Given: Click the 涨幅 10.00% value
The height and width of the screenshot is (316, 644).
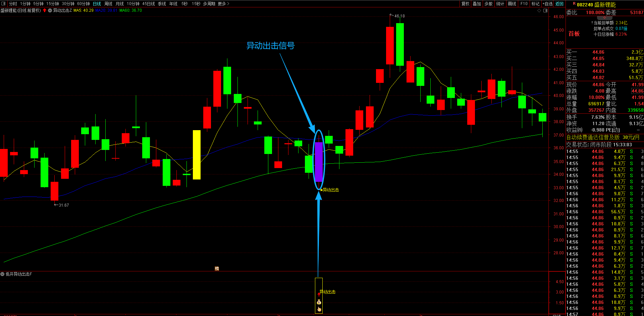Looking at the screenshot, I should tap(596, 97).
